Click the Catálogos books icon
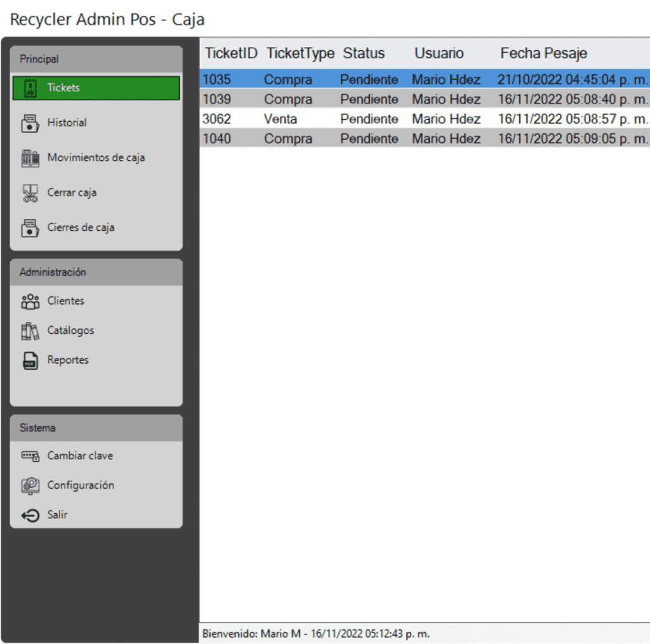Image resolution: width=650 pixels, height=644 pixels. point(30,331)
